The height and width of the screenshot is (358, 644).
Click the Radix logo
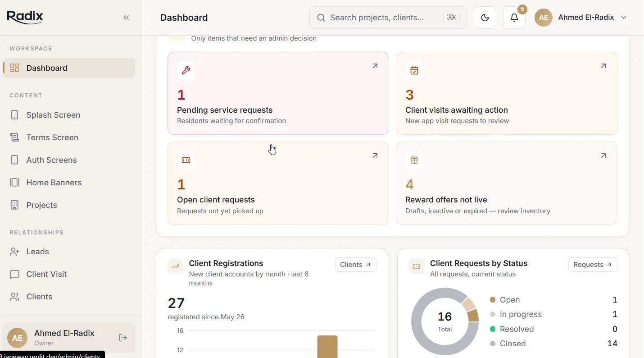(25, 17)
